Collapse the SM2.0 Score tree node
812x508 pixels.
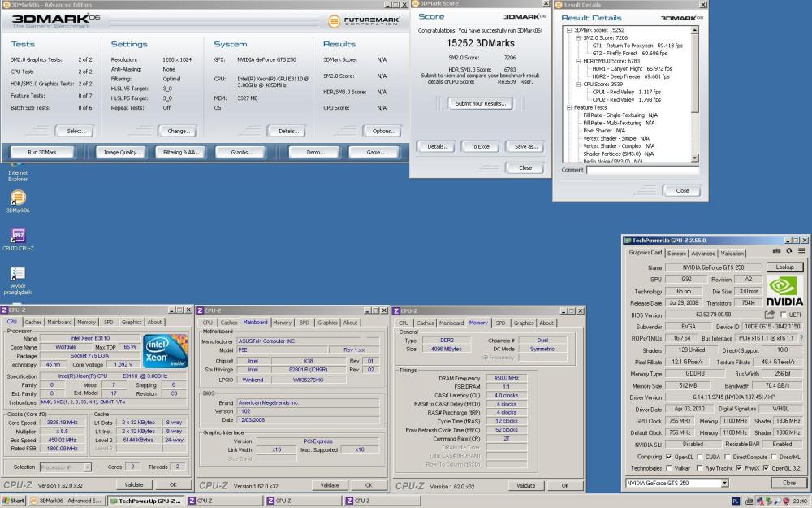click(577, 37)
